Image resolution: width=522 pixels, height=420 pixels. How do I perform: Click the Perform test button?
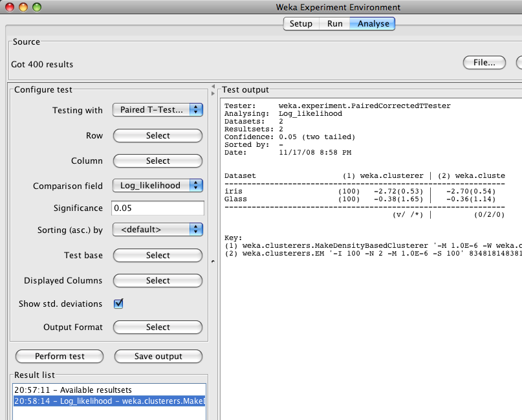(x=60, y=357)
